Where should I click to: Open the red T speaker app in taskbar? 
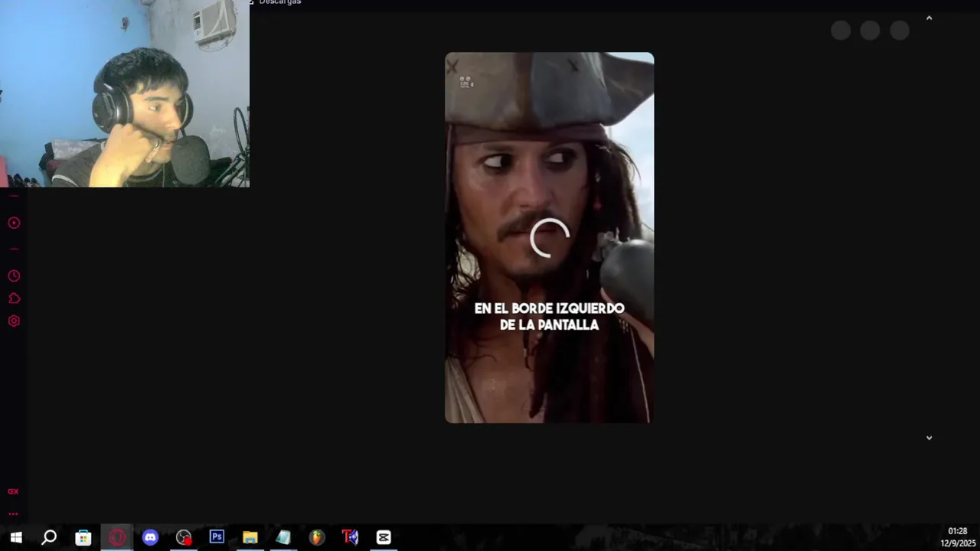[x=351, y=537]
